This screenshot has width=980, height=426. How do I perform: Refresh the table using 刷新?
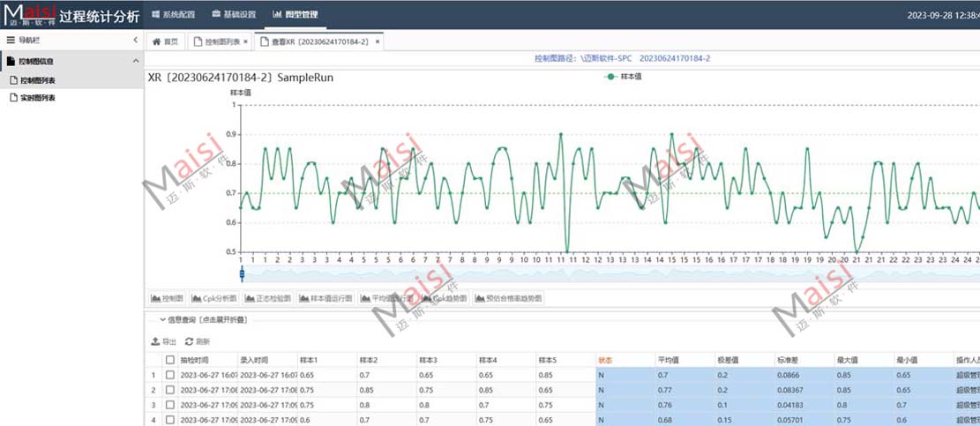point(198,341)
